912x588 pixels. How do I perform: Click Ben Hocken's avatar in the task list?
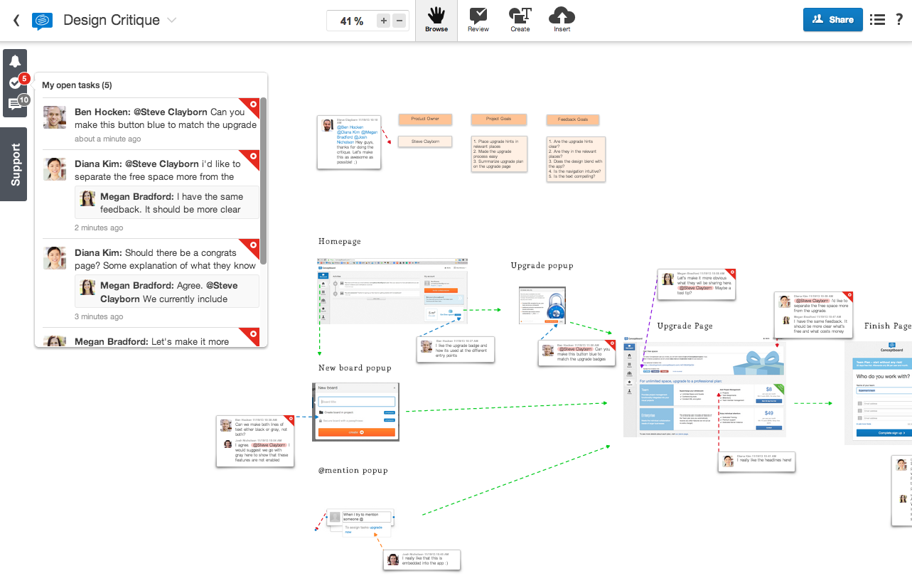[x=55, y=117]
